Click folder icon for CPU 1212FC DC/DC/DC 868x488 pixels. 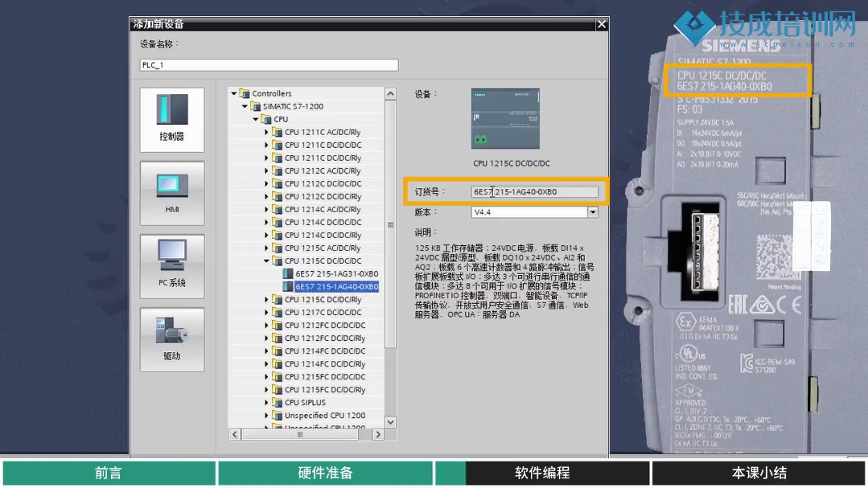tap(277, 326)
